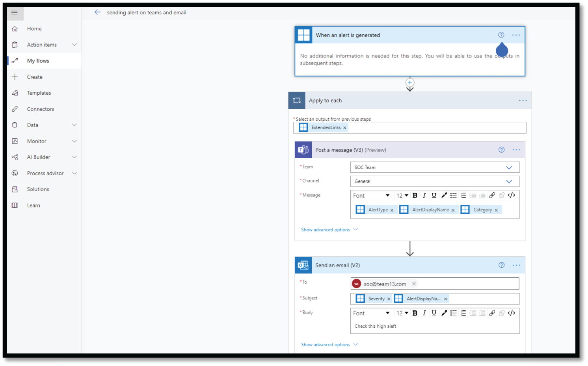
Task: Expand the AI Builder chevron
Action: (74, 157)
